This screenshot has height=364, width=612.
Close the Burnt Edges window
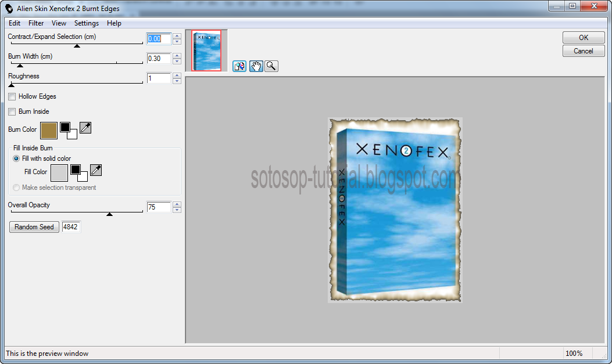point(593,6)
